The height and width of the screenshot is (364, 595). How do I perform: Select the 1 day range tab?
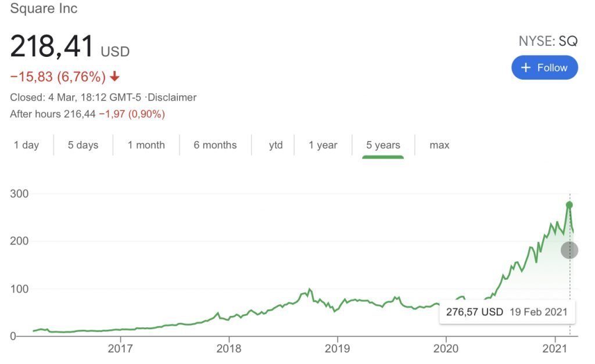pos(26,145)
